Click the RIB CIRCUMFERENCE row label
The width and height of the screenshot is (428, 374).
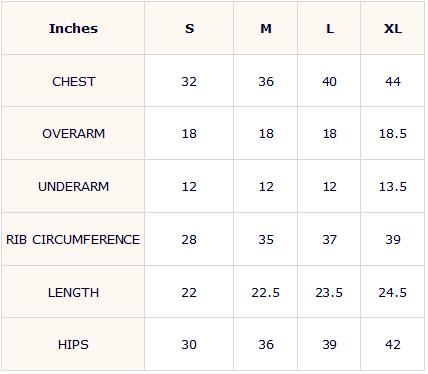tap(73, 239)
